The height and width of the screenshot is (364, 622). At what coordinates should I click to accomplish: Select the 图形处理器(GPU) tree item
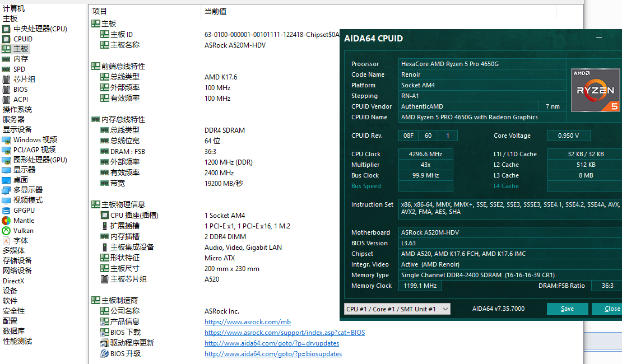point(40,160)
